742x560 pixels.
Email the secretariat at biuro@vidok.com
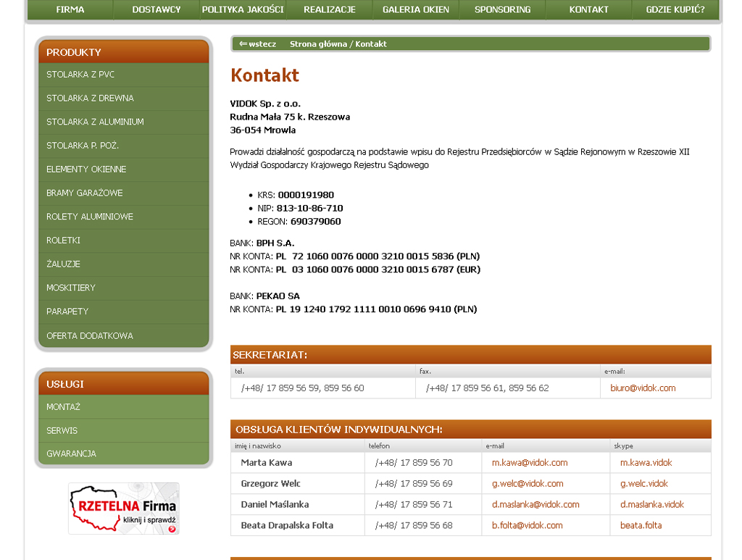(643, 388)
